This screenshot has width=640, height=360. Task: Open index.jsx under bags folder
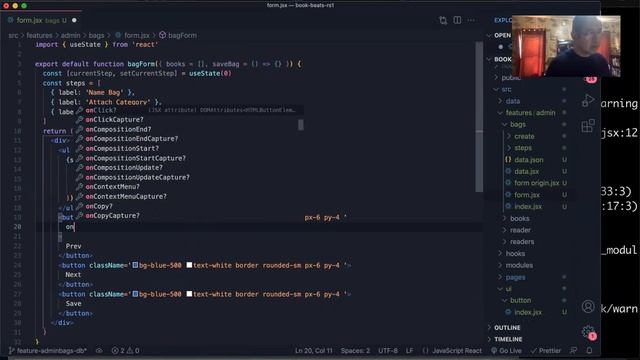click(528, 207)
